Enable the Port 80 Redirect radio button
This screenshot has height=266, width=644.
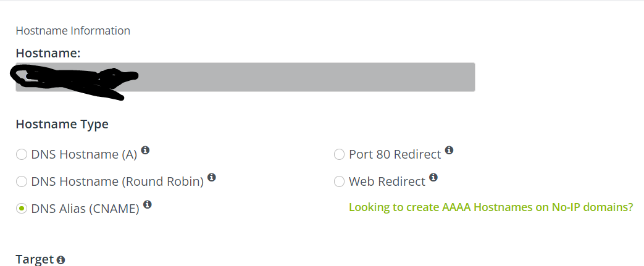coord(339,154)
